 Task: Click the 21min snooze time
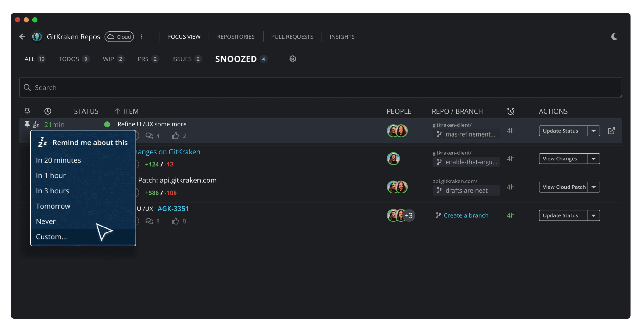point(54,125)
